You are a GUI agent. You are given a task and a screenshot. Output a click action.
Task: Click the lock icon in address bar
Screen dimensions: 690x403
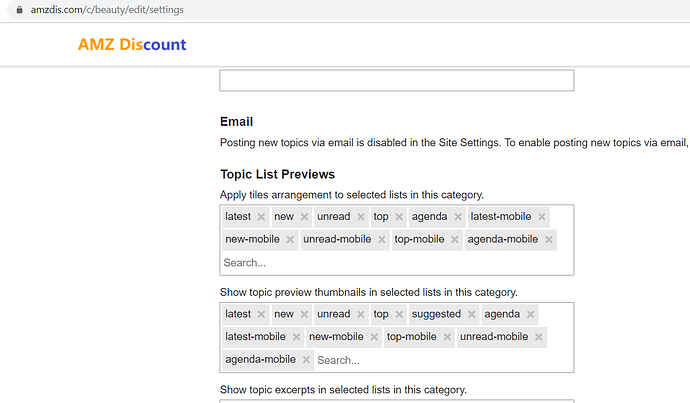coord(19,10)
